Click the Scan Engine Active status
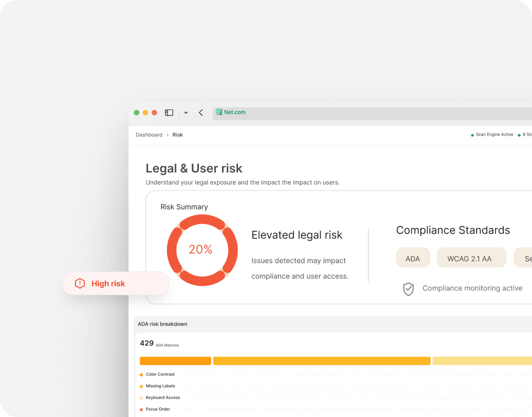Image resolution: width=532 pixels, height=417 pixels. pos(492,134)
